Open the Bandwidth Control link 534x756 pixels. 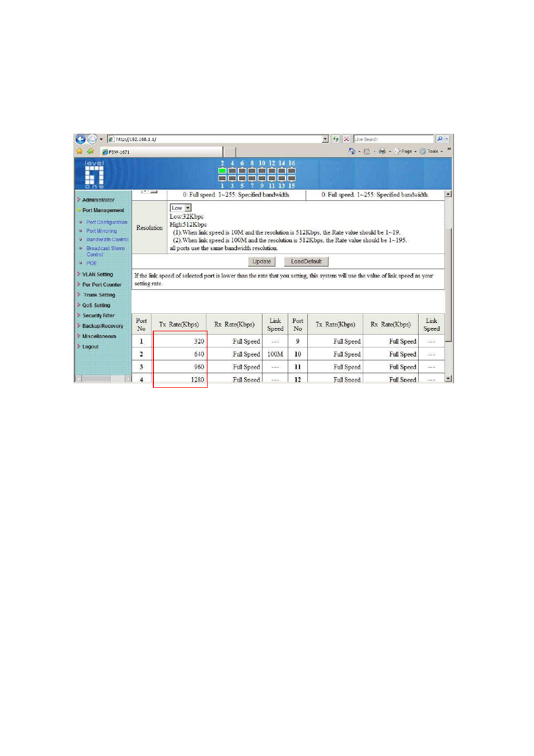(107, 240)
